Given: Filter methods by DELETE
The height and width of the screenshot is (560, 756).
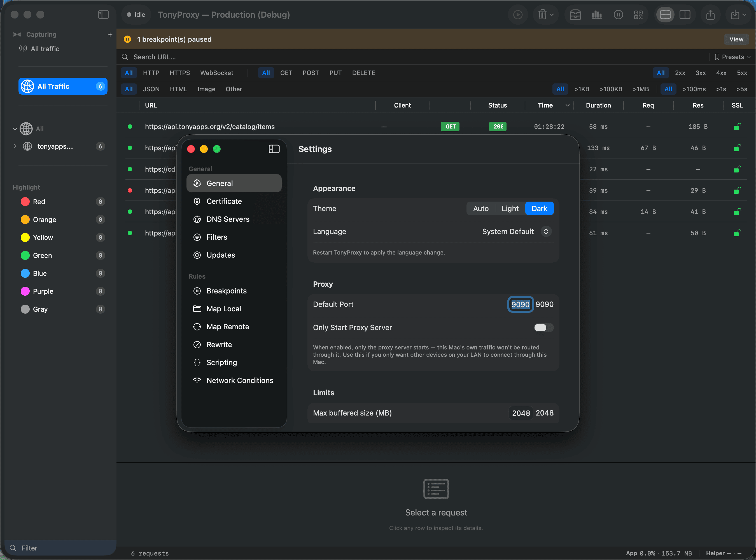Looking at the screenshot, I should (x=363, y=73).
